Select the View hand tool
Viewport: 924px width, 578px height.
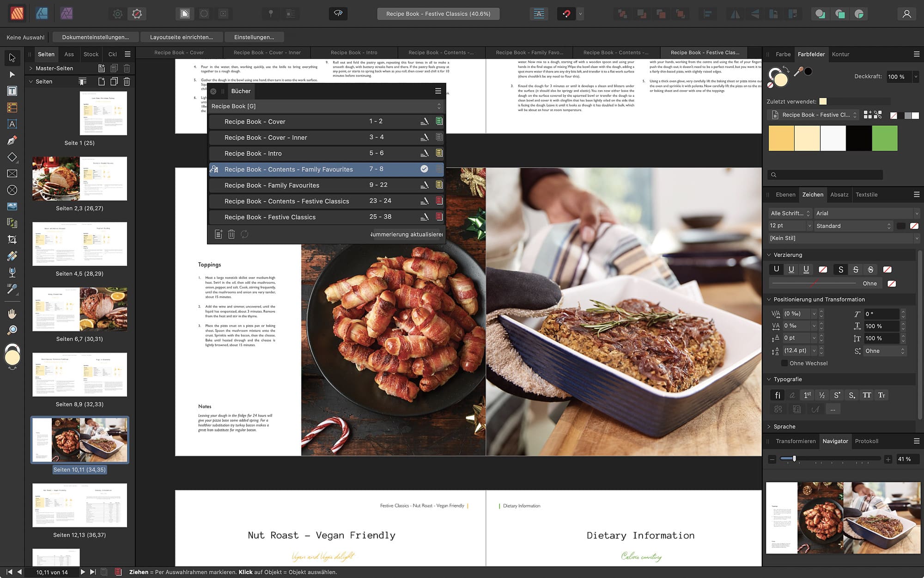coord(12,314)
